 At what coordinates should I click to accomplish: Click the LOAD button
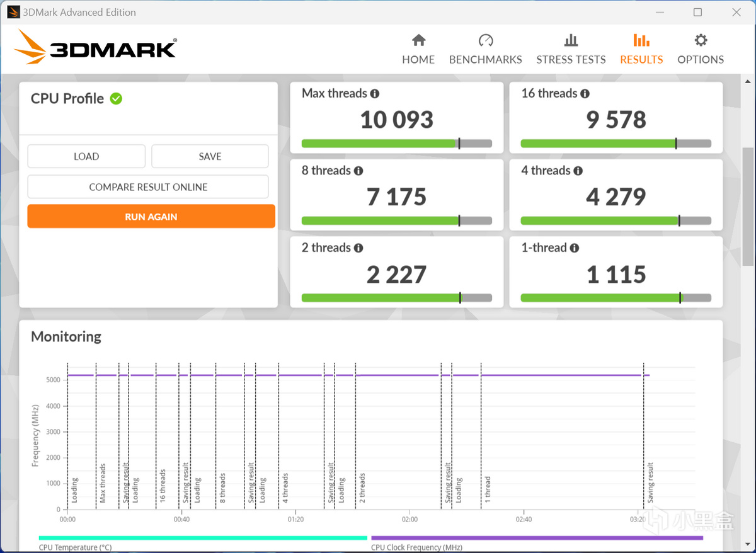tap(86, 156)
